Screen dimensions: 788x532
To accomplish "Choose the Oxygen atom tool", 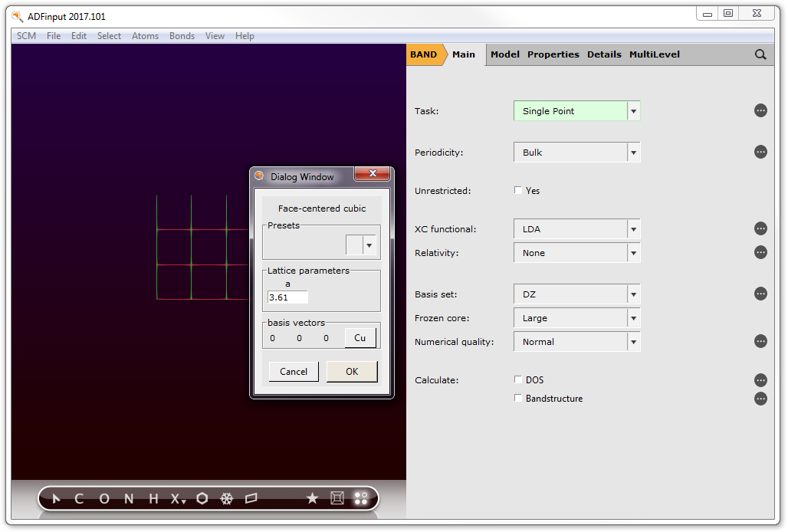I will (104, 499).
